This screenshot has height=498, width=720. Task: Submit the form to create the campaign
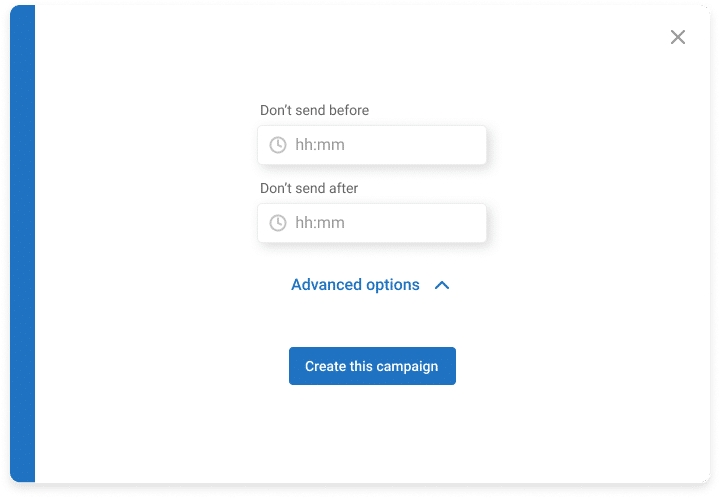pos(372,366)
